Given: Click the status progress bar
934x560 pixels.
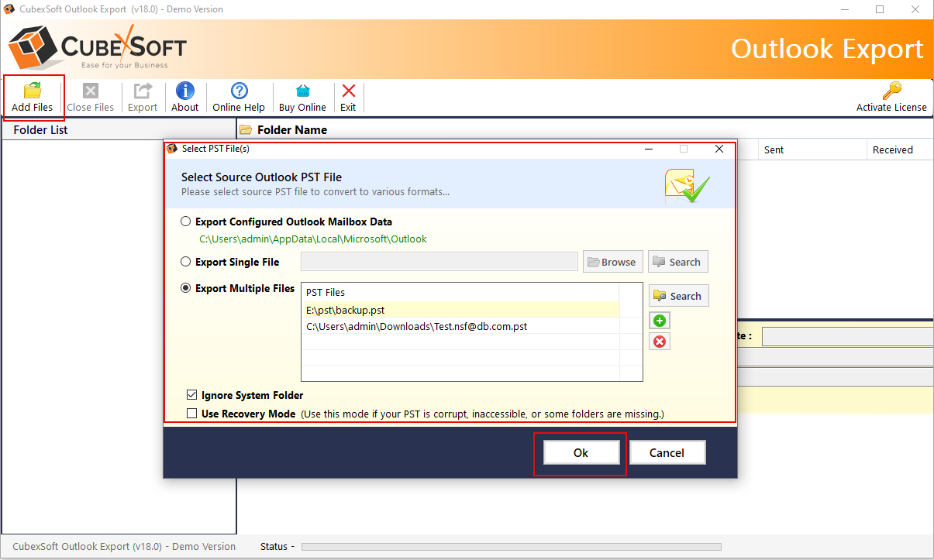Looking at the screenshot, I should click(511, 547).
